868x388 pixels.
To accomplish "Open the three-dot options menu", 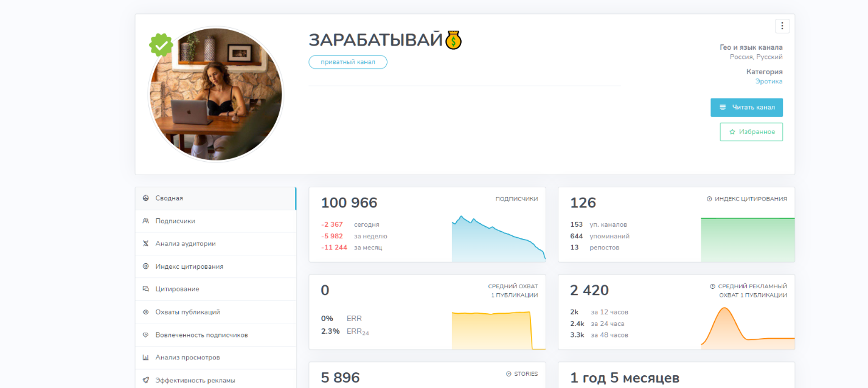I will [782, 26].
